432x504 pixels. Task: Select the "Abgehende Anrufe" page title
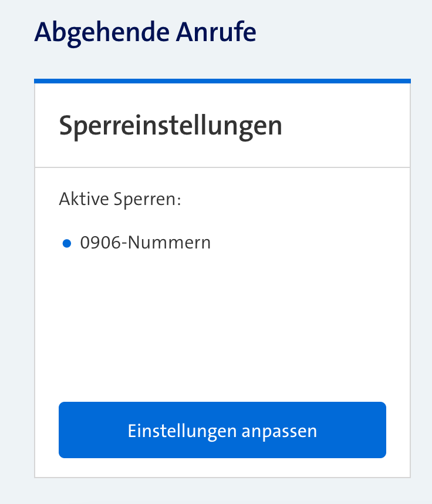[146, 32]
